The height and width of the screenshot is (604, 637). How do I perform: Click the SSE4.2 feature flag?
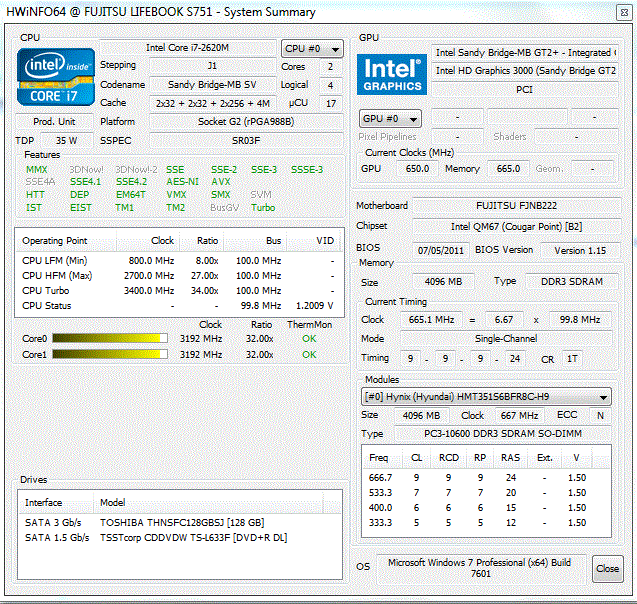pyautogui.click(x=132, y=182)
